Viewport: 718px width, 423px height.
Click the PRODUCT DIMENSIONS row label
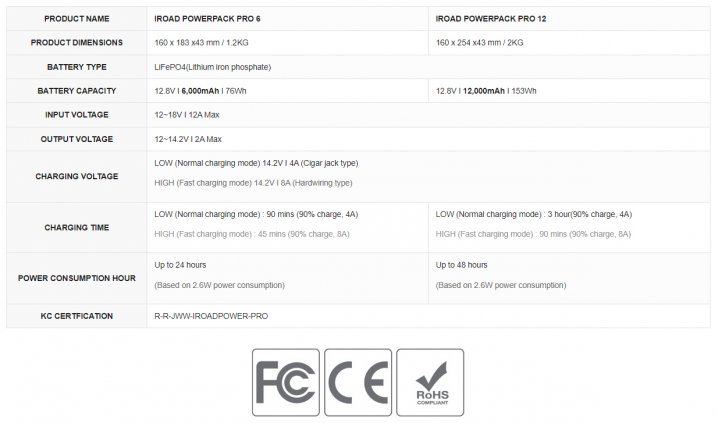tap(76, 43)
